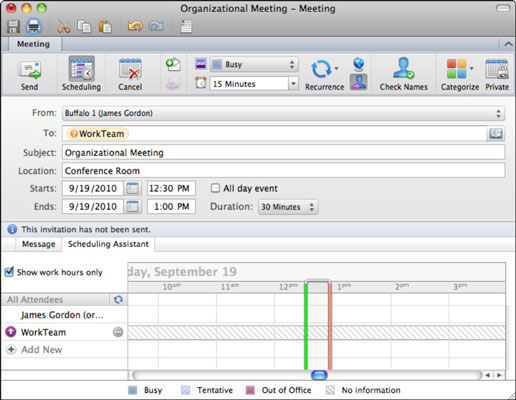Image resolution: width=516 pixels, height=400 pixels.
Task: Switch to the Message tab
Action: [39, 244]
